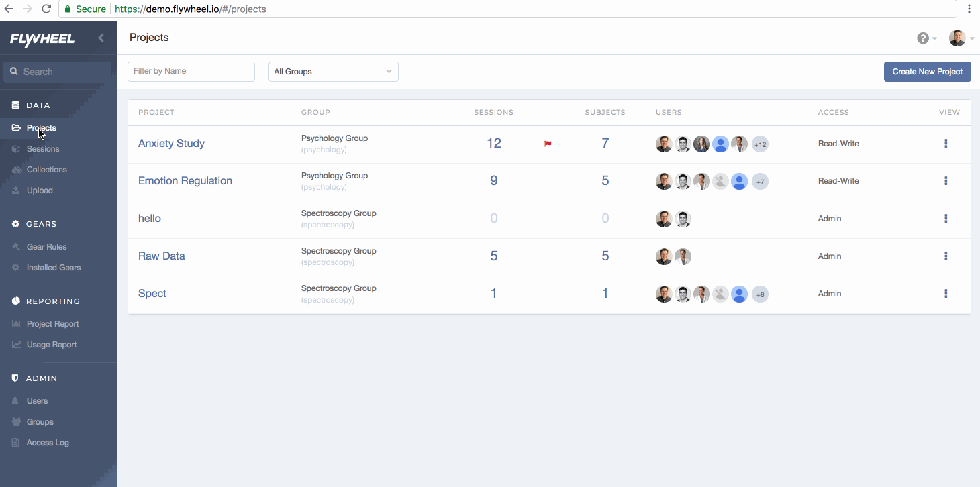This screenshot has width=980, height=487.
Task: Open the three-dot menu for Raw Data
Action: coord(946,256)
